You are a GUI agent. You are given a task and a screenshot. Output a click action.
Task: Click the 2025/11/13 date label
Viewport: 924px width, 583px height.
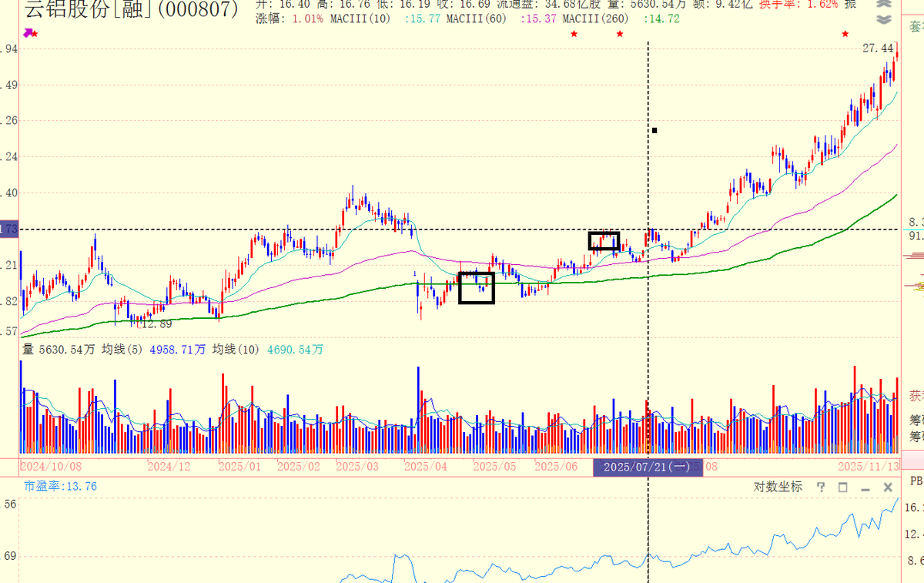869,467
